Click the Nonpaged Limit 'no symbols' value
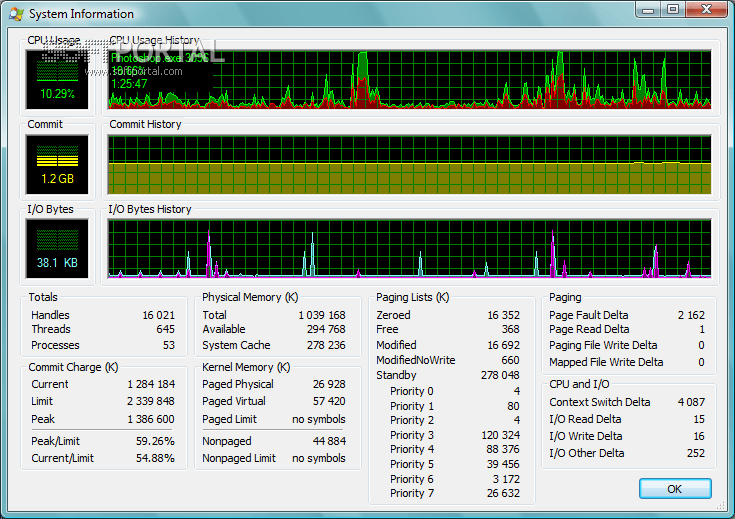The width and height of the screenshot is (735, 519). [x=319, y=458]
